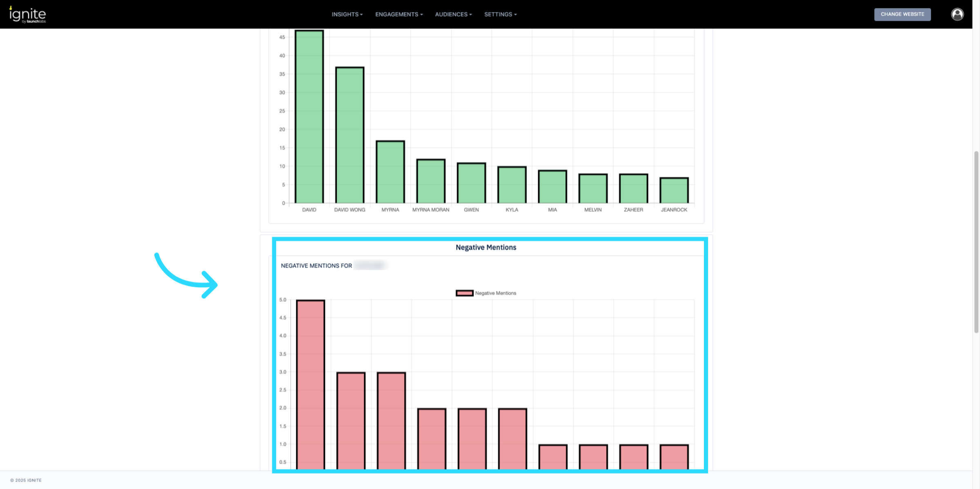Open the Insights dropdown menu
Image resolution: width=980 pixels, height=489 pixels.
pos(347,14)
